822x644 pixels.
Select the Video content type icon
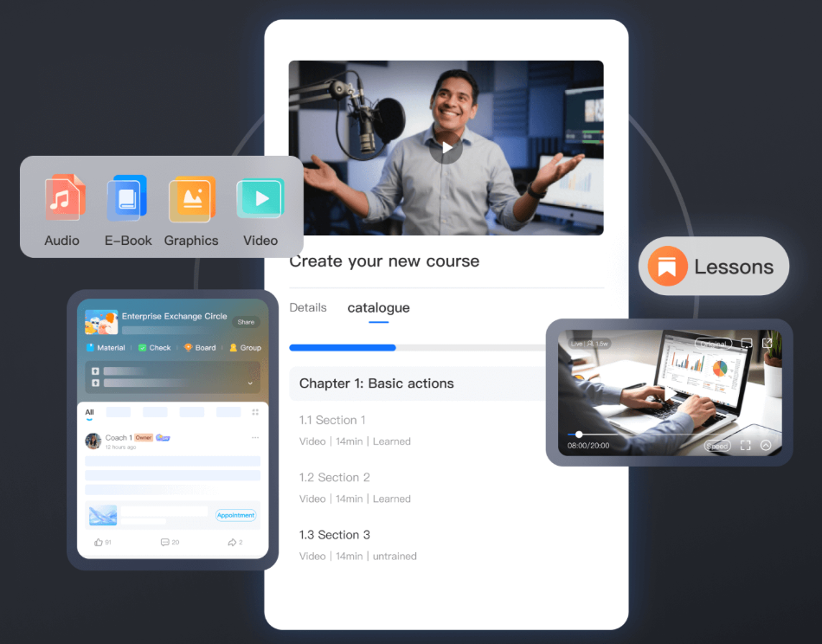point(260,198)
